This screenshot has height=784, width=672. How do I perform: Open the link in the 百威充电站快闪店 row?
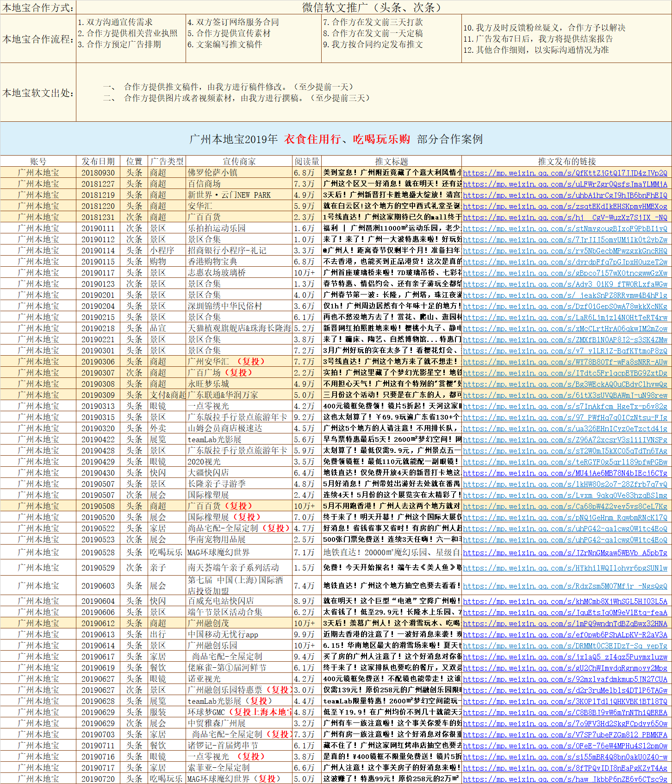(565, 602)
